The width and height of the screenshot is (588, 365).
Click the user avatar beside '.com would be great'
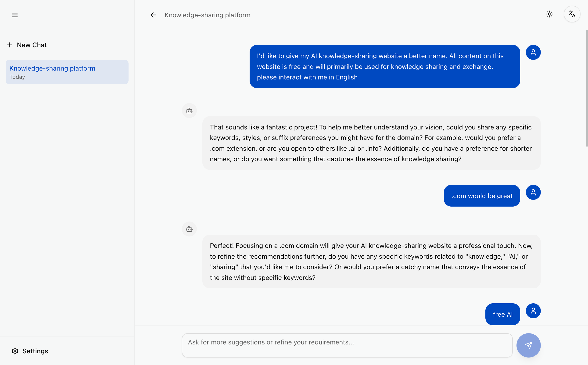533,192
